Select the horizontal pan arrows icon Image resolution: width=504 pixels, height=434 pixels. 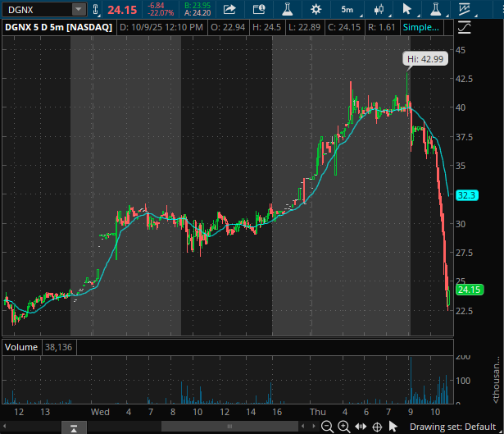point(361,427)
